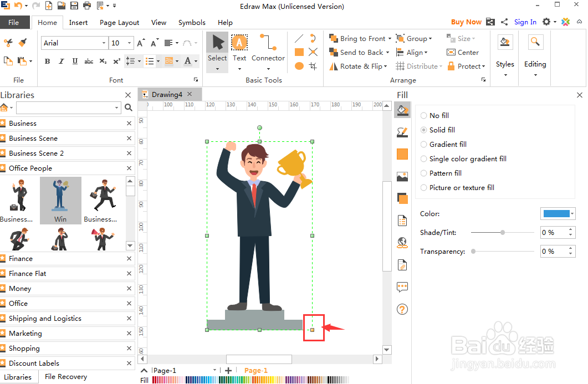Decrease font size with shrink button
The width and height of the screenshot is (588, 384).
pos(155,43)
